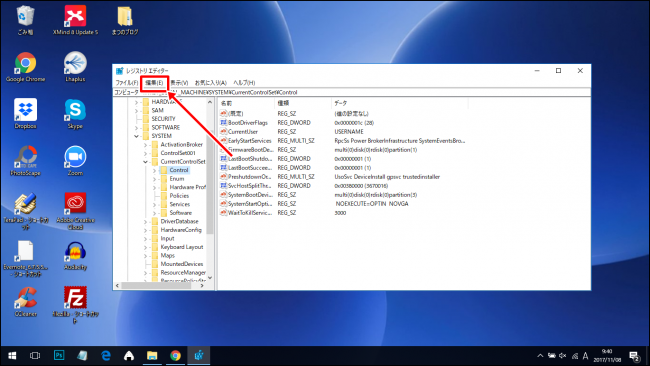The image size is (650, 366).
Task: Click the muted volume tray icon
Action: pos(563,356)
